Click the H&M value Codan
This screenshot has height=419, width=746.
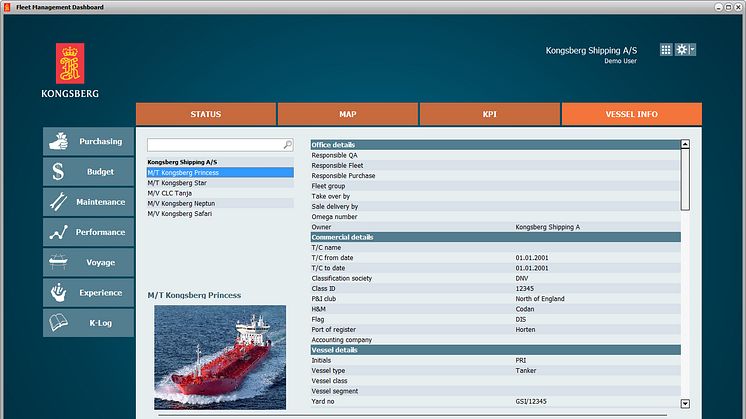click(525, 309)
